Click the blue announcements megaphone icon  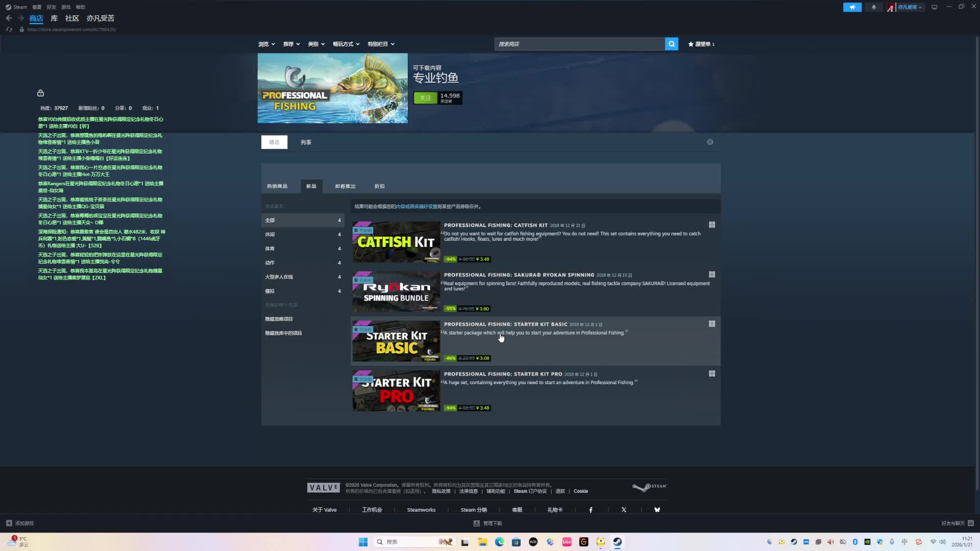(852, 7)
